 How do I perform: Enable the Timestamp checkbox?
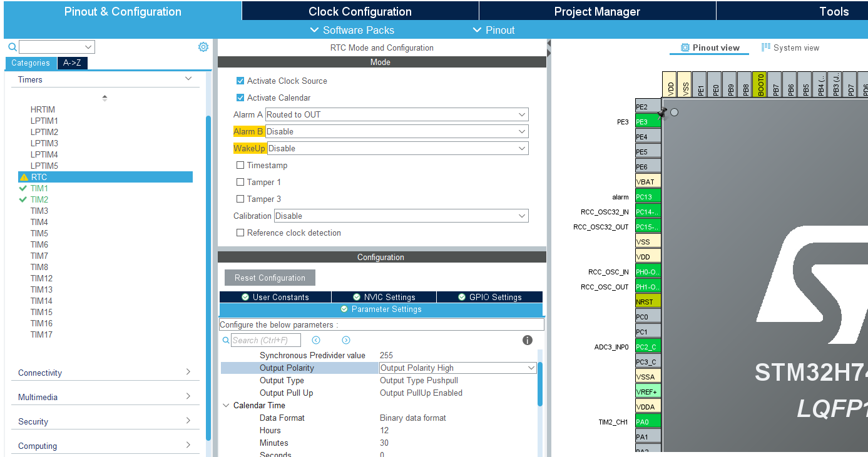click(240, 165)
